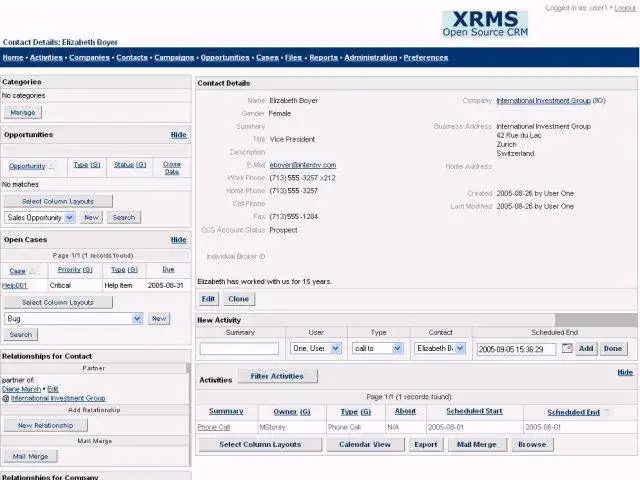Focus the New Activity Summary field
The height and width of the screenshot is (480, 640).
point(239,349)
